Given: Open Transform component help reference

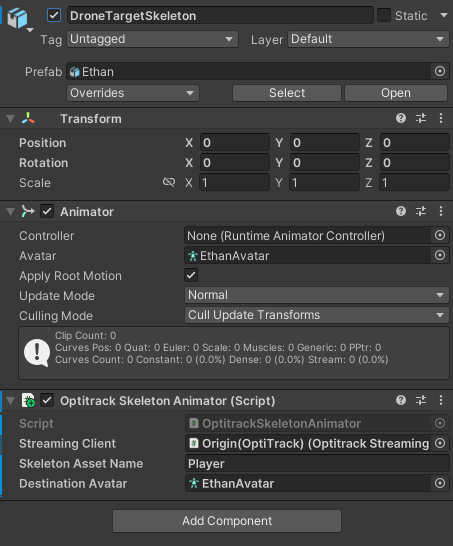Looking at the screenshot, I should click(x=401, y=118).
